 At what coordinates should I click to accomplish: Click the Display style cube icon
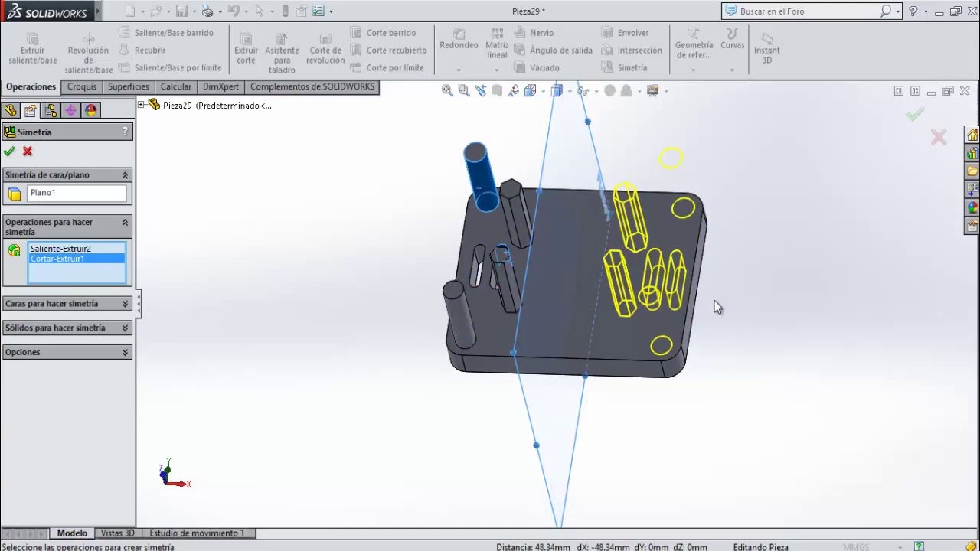click(x=557, y=90)
